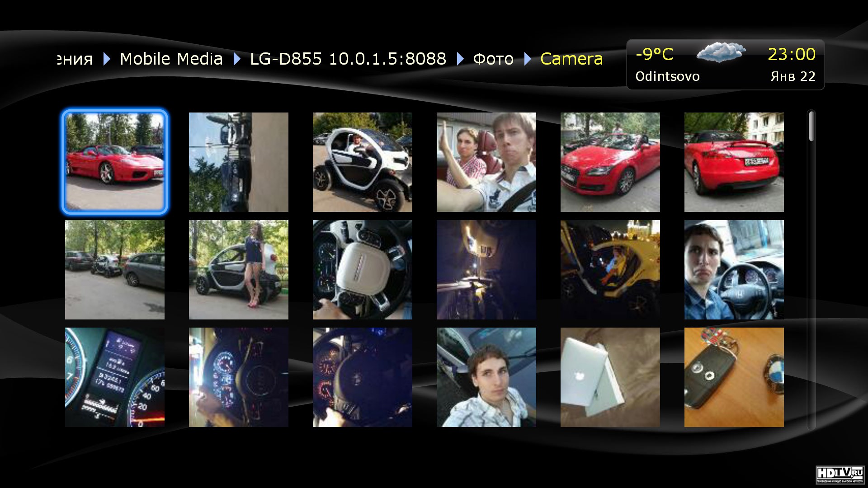Viewport: 868px width, 488px height.
Task: Open the white Renault Twizy with driver thumbnail
Action: 363,162
